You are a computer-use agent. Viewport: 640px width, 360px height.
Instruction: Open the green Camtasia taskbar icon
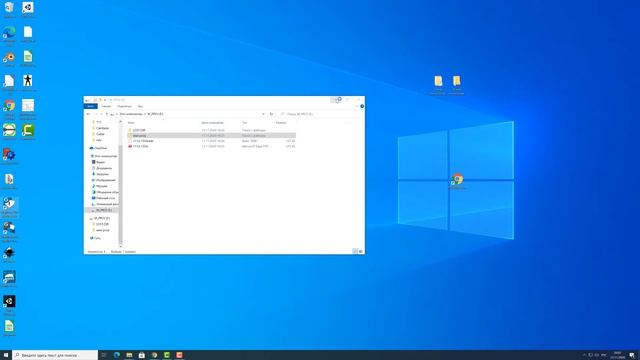tap(167, 355)
